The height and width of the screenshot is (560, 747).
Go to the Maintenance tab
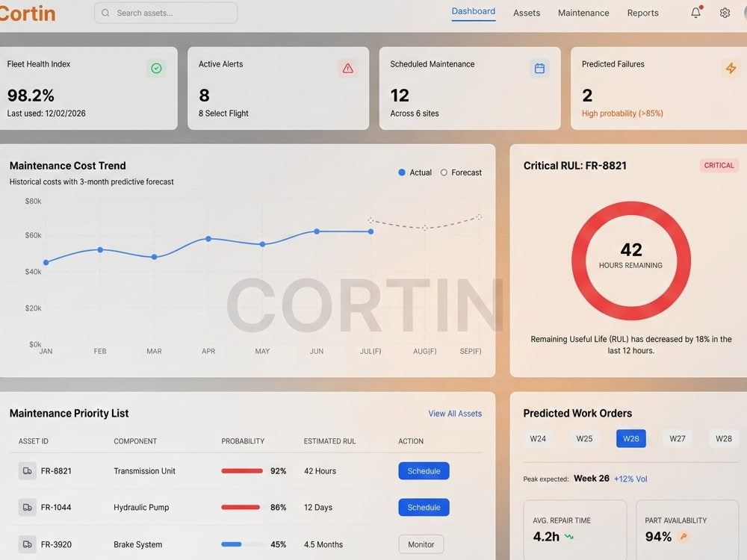coord(583,13)
